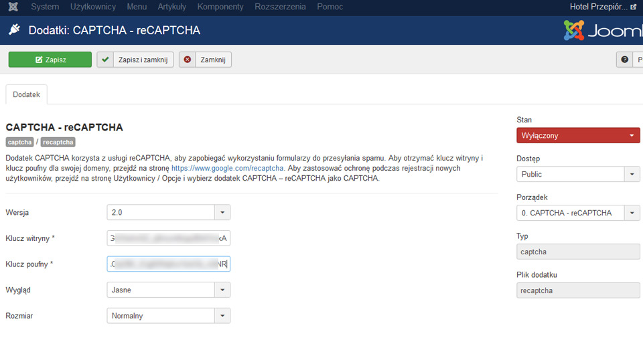
Task: Click the Typ field showing captcha
Action: click(x=578, y=252)
